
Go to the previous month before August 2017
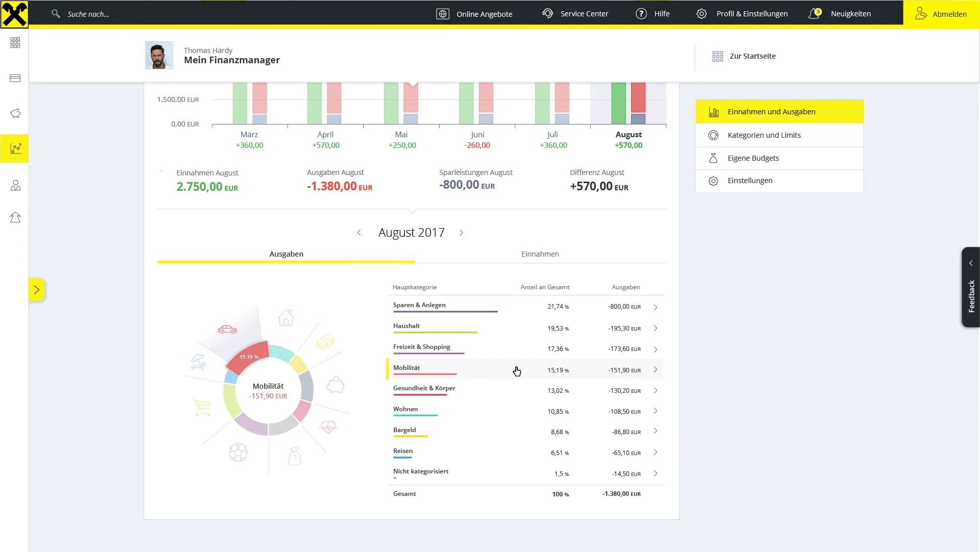tap(359, 233)
